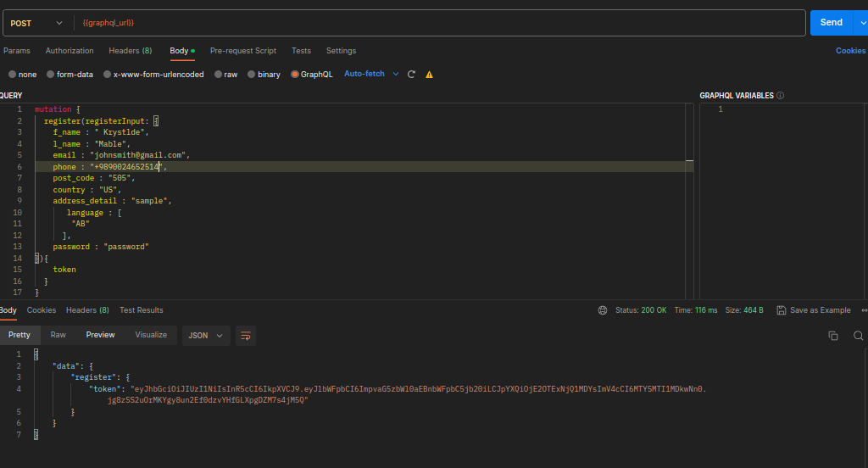Click the network globe icon

pyautogui.click(x=603, y=310)
